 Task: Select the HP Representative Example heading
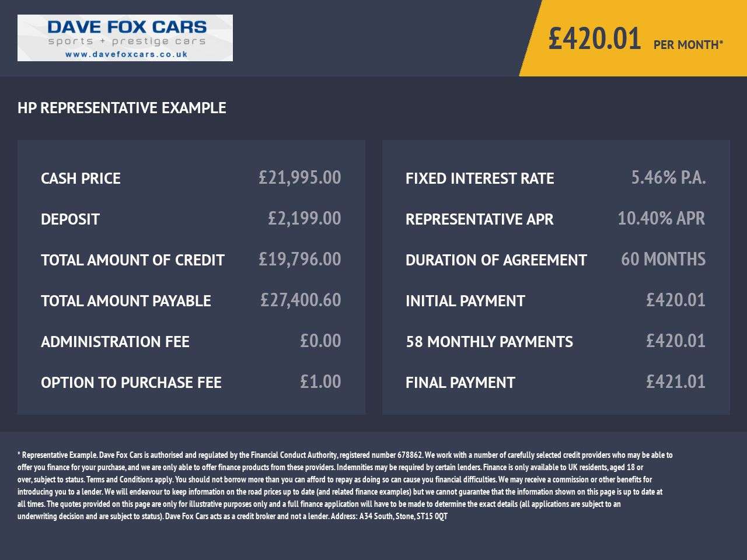[x=122, y=108]
